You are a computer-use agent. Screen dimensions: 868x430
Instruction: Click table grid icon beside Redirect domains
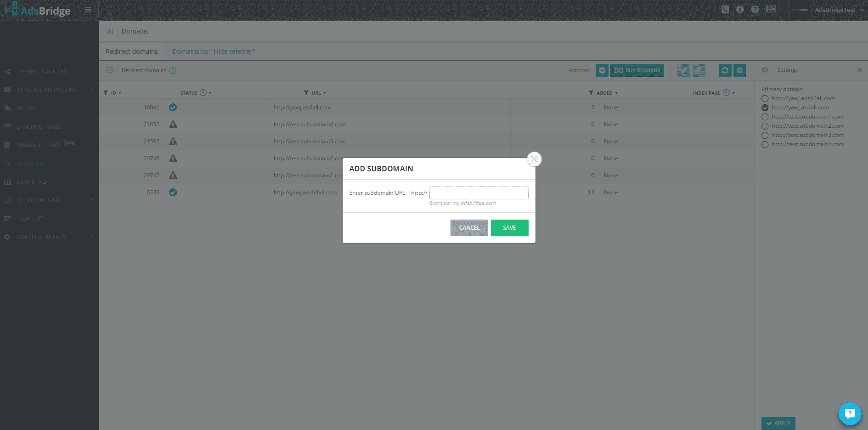point(109,70)
